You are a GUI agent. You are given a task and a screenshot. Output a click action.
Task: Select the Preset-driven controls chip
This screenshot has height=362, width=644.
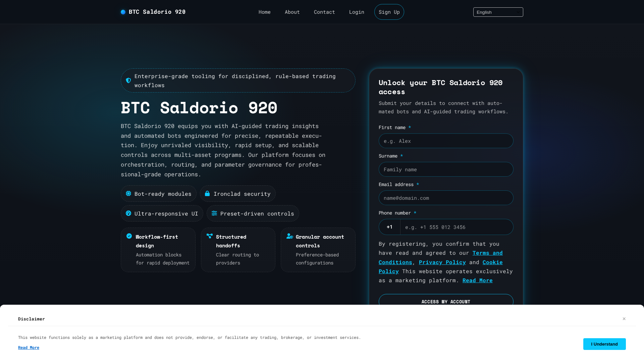(253, 214)
